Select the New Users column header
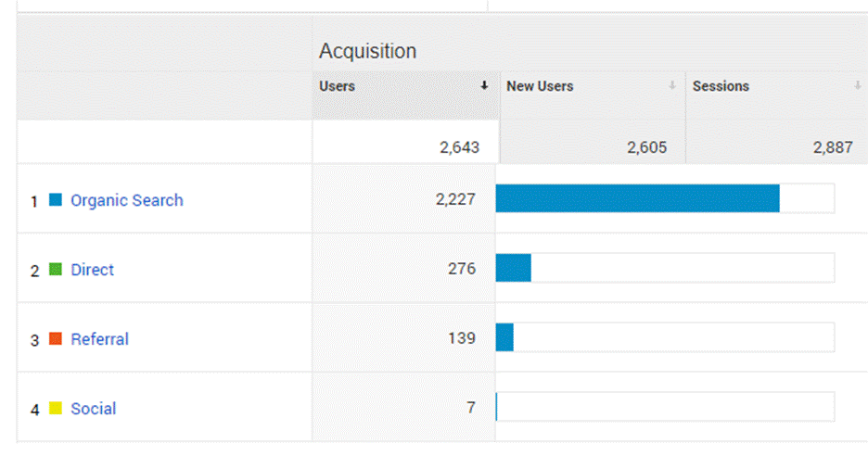 coord(540,86)
